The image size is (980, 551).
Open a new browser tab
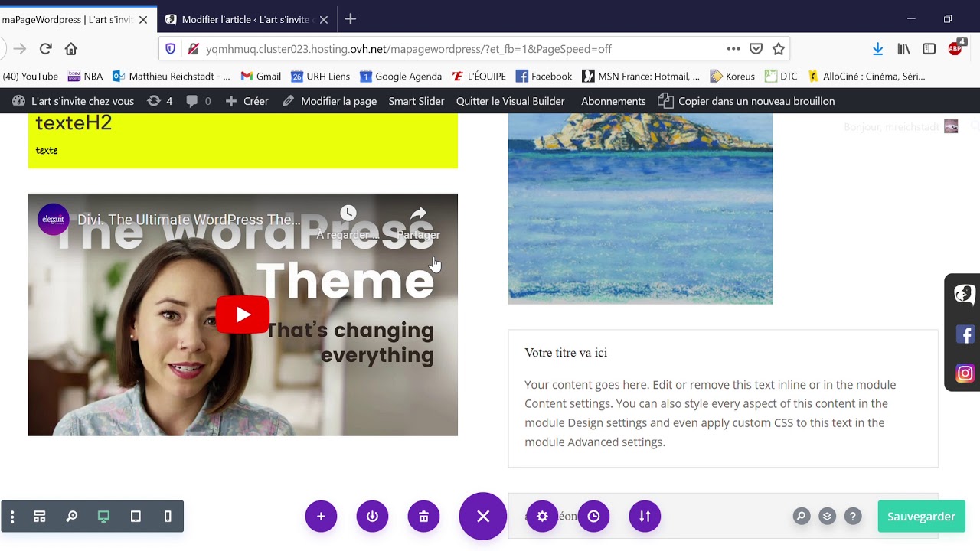point(350,19)
